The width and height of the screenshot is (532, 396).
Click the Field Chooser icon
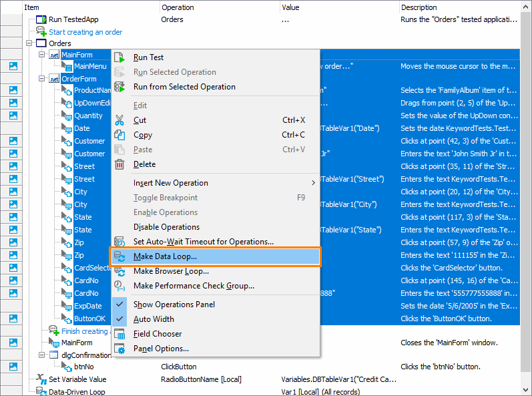pyautogui.click(x=120, y=334)
